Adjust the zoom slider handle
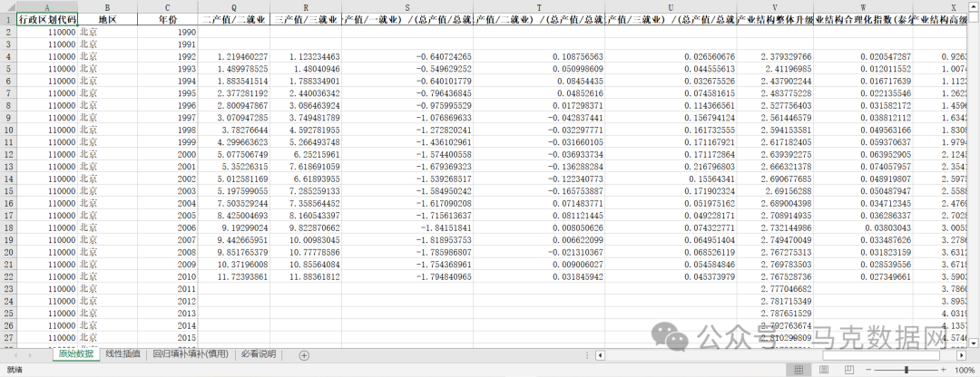 [x=906, y=370]
